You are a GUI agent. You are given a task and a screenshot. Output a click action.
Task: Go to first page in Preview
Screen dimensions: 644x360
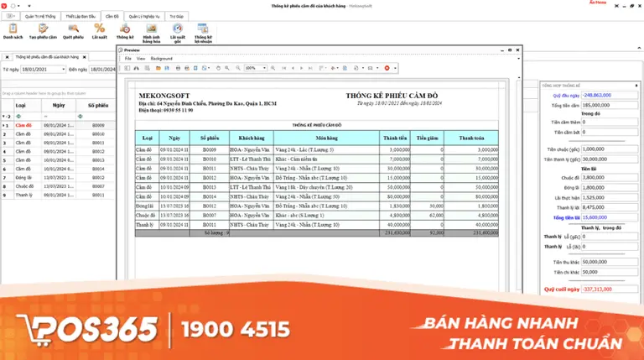pyautogui.click(x=283, y=68)
